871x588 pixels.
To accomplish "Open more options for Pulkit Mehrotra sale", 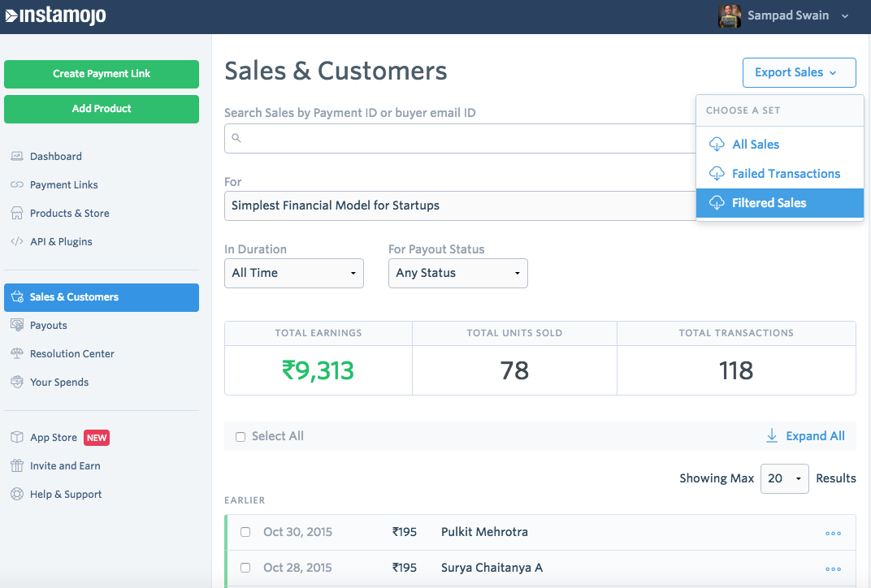I will tap(833, 533).
